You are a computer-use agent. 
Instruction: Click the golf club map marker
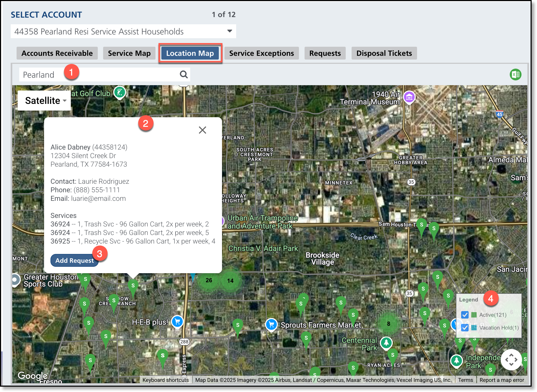click(x=120, y=92)
